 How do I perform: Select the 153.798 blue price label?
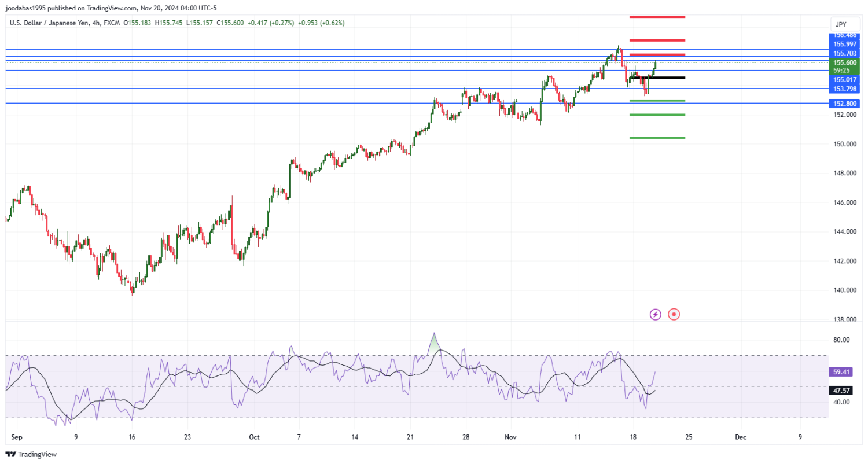845,89
